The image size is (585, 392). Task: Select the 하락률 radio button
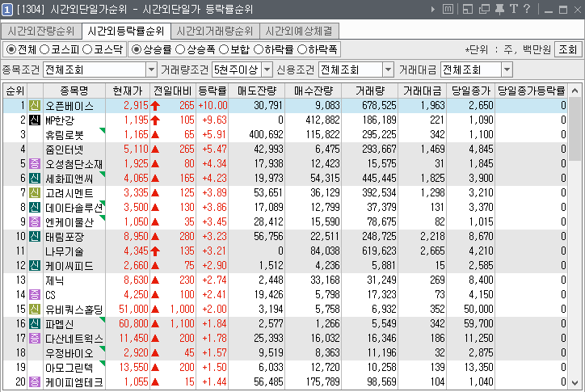259,49
